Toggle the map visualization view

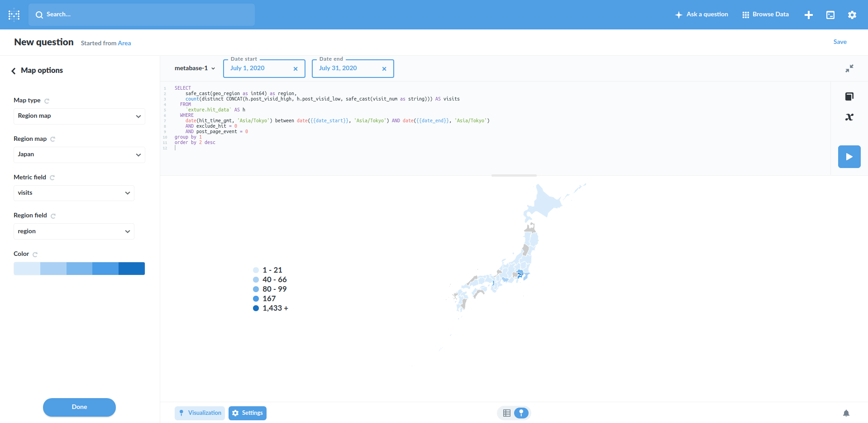[x=521, y=413]
